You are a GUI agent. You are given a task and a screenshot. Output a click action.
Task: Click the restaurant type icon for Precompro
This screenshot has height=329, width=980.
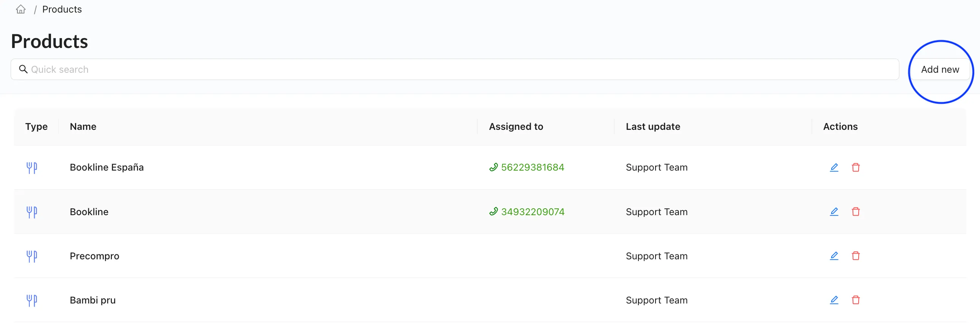[32, 256]
